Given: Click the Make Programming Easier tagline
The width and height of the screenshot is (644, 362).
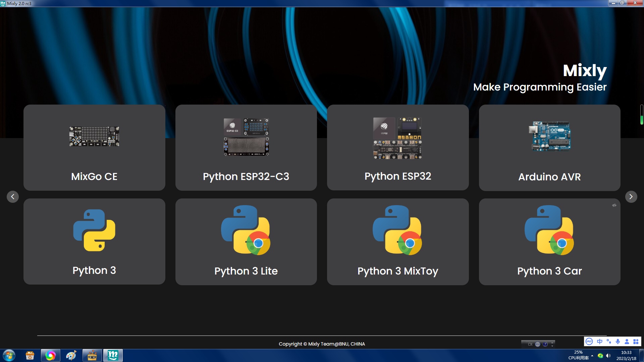Looking at the screenshot, I should (540, 87).
